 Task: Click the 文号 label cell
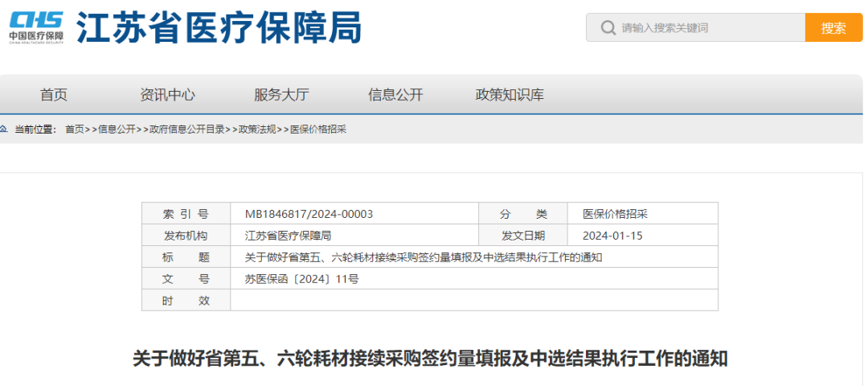pos(186,279)
